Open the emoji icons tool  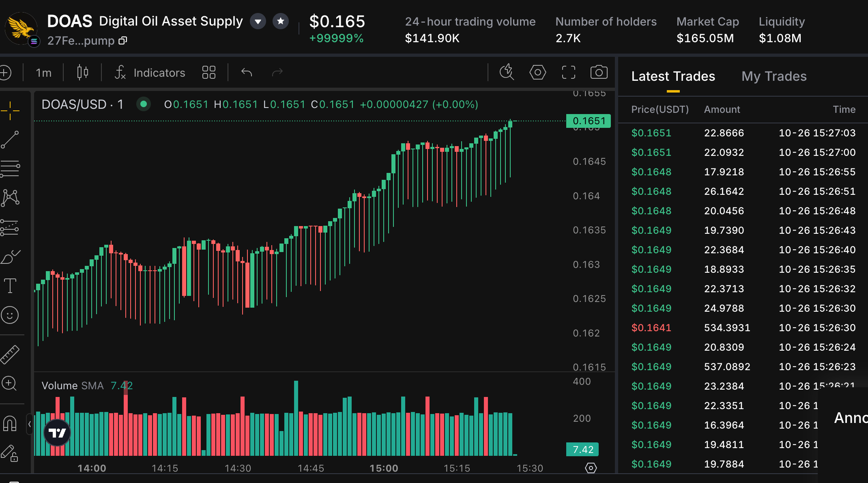tap(10, 315)
